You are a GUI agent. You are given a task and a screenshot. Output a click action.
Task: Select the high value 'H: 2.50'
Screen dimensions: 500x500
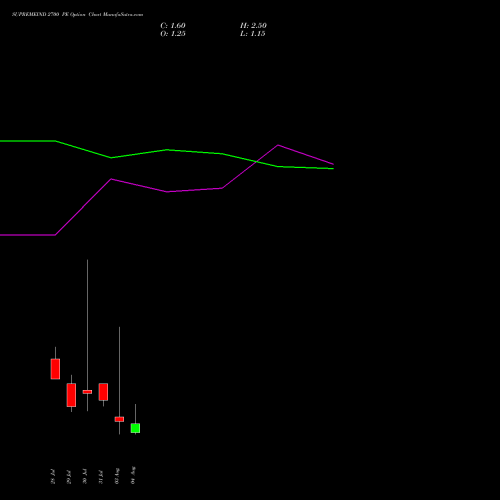(253, 26)
